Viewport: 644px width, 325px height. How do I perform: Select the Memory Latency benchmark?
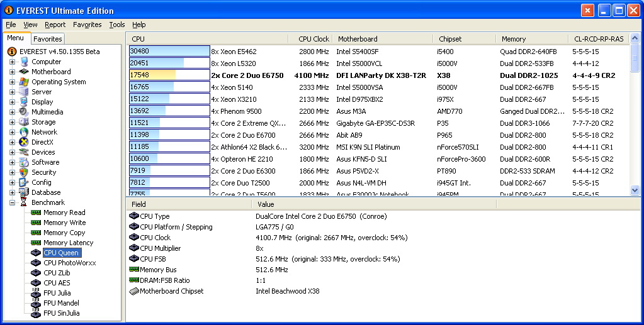(68, 243)
